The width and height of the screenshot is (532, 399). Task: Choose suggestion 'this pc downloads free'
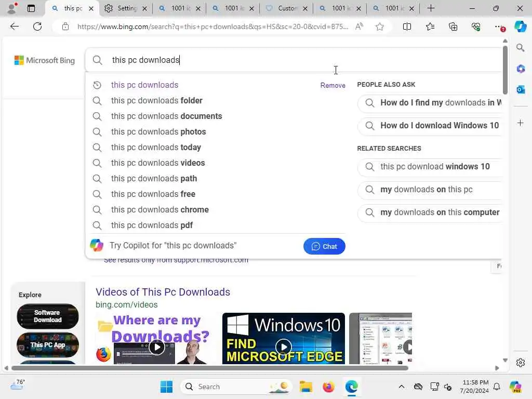(153, 194)
